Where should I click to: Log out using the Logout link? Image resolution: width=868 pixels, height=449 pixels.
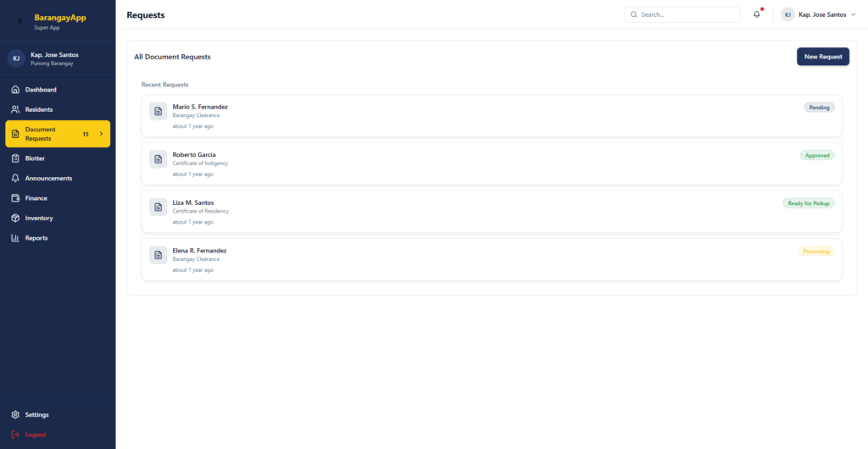pos(36,435)
